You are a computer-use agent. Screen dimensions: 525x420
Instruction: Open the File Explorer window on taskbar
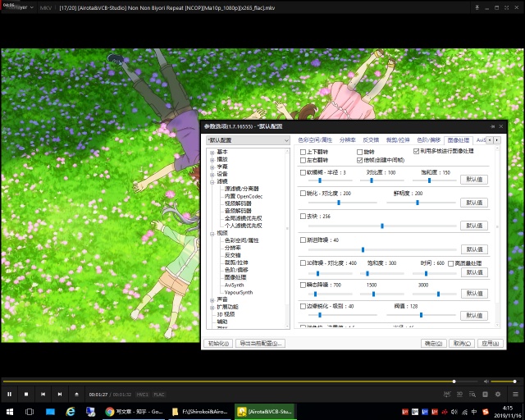pos(200,412)
